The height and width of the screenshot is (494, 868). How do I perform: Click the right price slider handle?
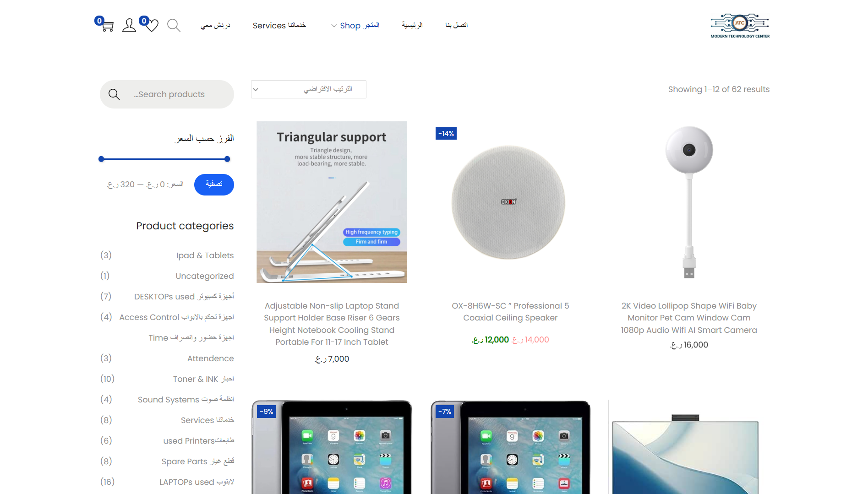[227, 159]
